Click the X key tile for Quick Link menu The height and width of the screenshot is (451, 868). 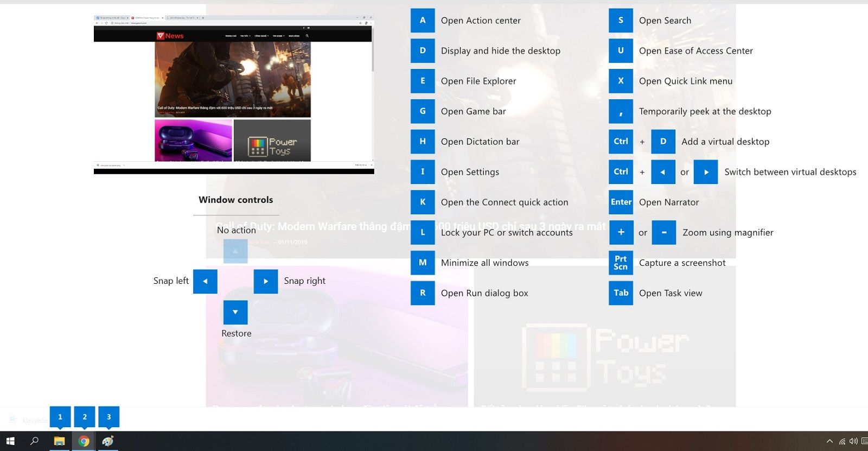tap(621, 81)
